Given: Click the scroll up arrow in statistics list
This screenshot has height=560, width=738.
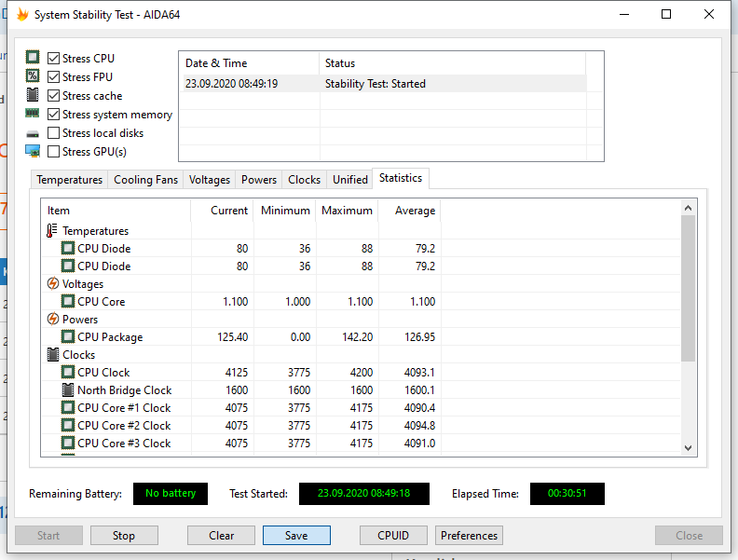Looking at the screenshot, I should (688, 208).
